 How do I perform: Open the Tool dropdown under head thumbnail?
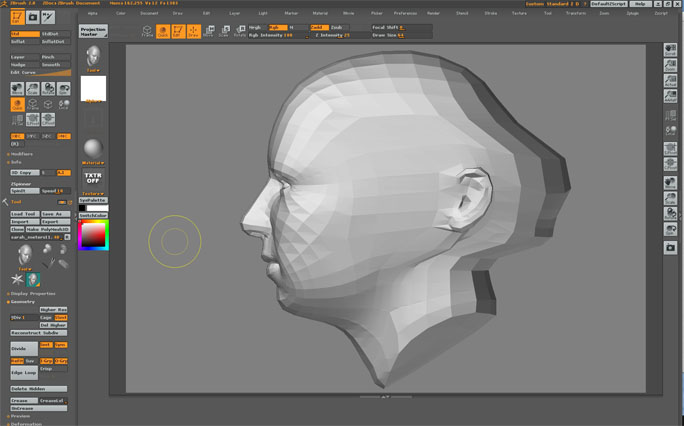[93, 70]
